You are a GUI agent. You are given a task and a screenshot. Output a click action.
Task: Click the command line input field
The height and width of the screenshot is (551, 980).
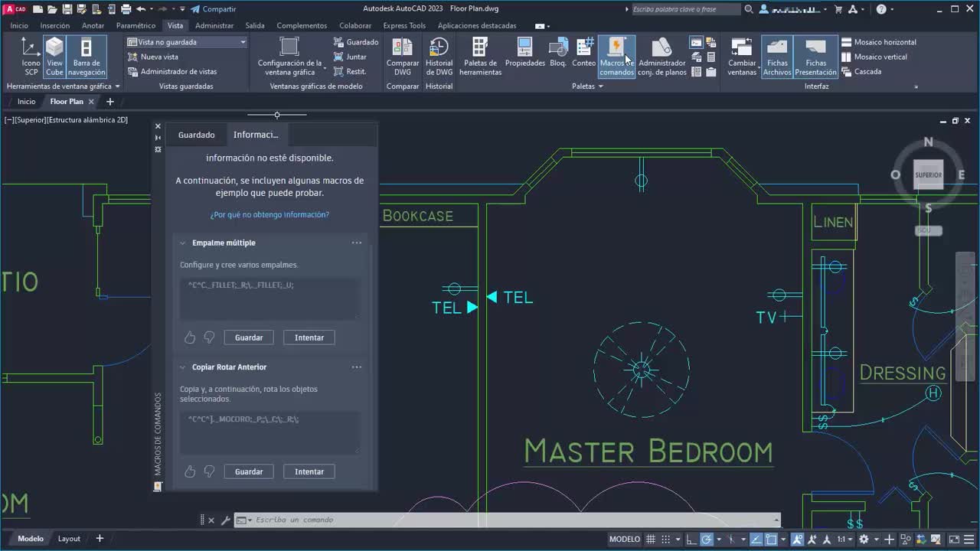(x=505, y=520)
